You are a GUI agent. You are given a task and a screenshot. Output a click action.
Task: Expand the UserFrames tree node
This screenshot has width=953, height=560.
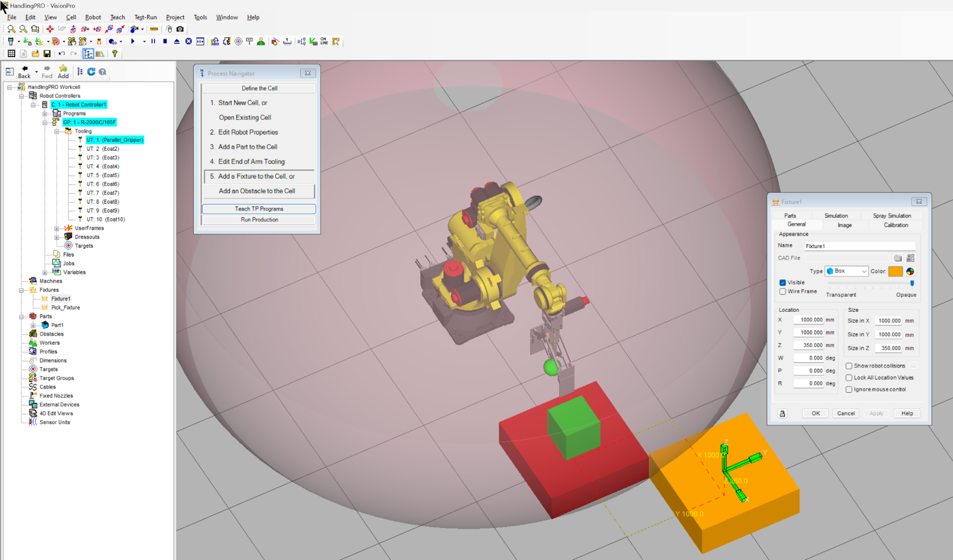click(57, 229)
